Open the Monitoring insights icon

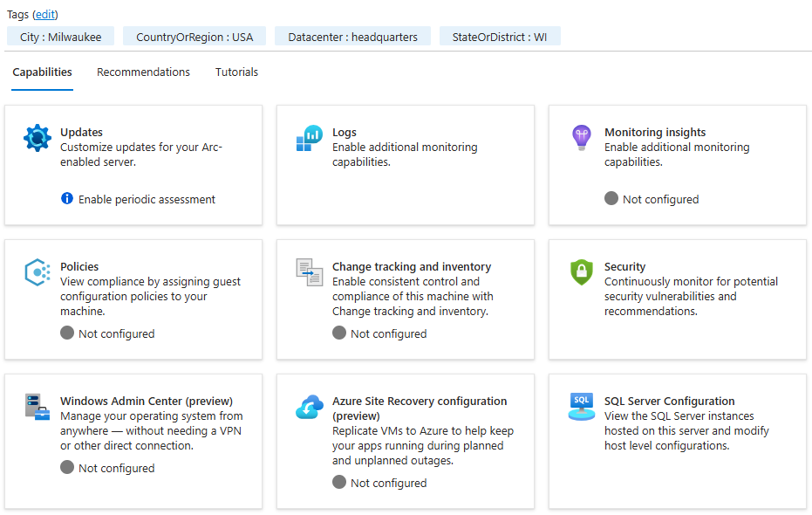point(581,138)
